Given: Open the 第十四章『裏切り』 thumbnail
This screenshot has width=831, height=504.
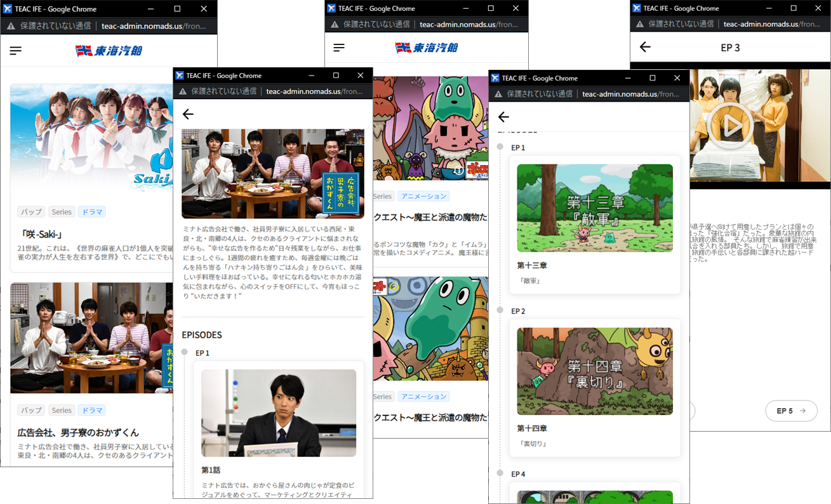Looking at the screenshot, I should point(595,371).
